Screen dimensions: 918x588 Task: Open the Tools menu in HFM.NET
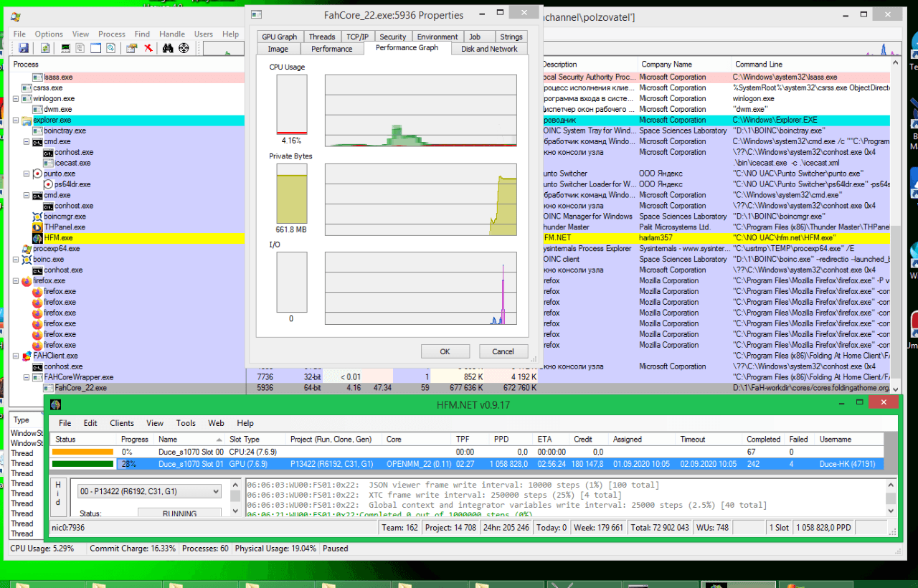[186, 423]
